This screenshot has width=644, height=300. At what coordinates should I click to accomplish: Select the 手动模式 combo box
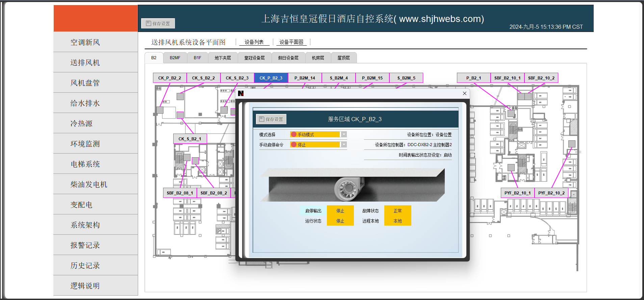coord(318,134)
